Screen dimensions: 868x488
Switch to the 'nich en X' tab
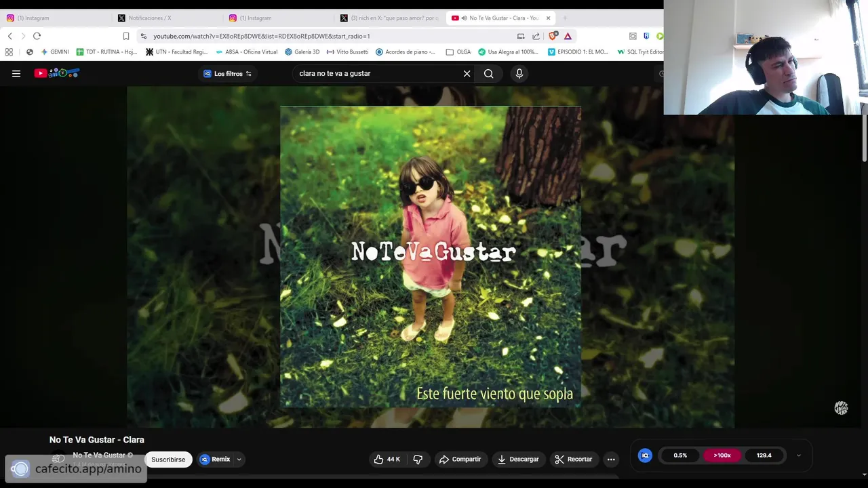pos(390,18)
